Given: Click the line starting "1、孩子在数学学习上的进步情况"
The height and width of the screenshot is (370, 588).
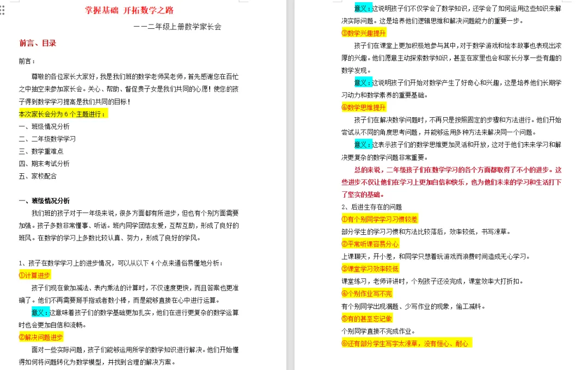Looking at the screenshot, I should coord(121,263).
